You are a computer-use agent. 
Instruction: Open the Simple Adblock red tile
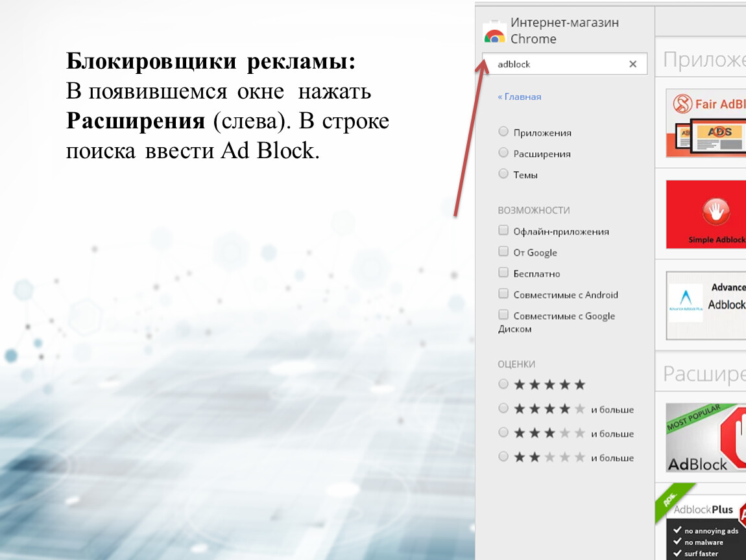[706, 214]
